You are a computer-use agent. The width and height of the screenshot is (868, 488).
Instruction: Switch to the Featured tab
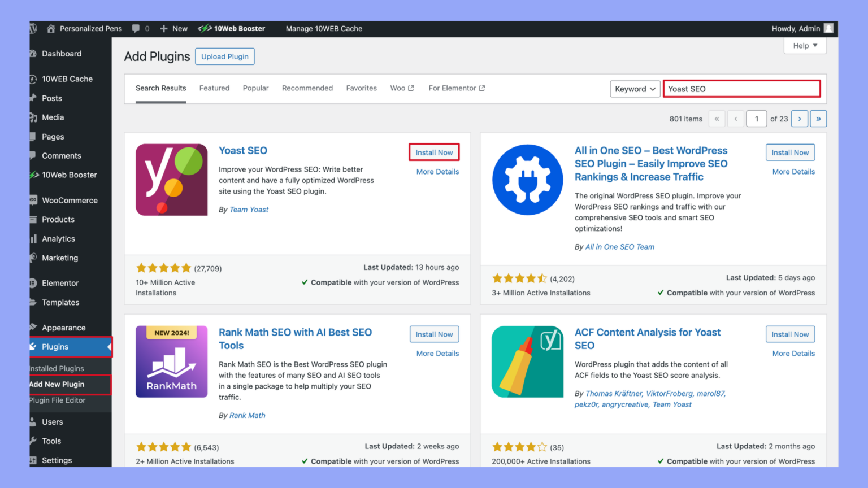[x=214, y=88]
